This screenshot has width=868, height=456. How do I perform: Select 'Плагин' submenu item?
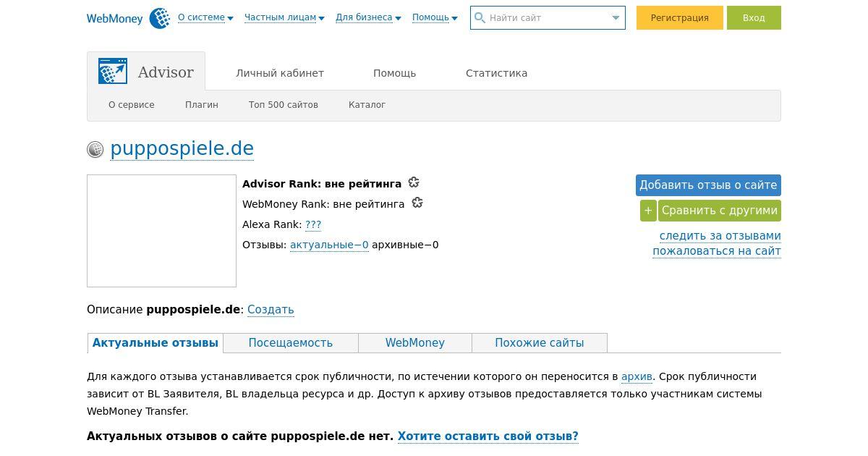pos(202,105)
